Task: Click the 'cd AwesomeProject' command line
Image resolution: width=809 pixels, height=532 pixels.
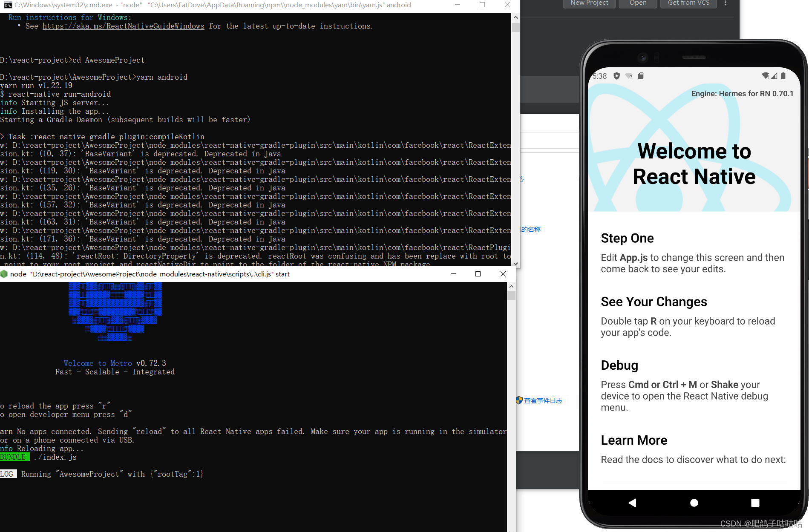Action: coord(108,60)
